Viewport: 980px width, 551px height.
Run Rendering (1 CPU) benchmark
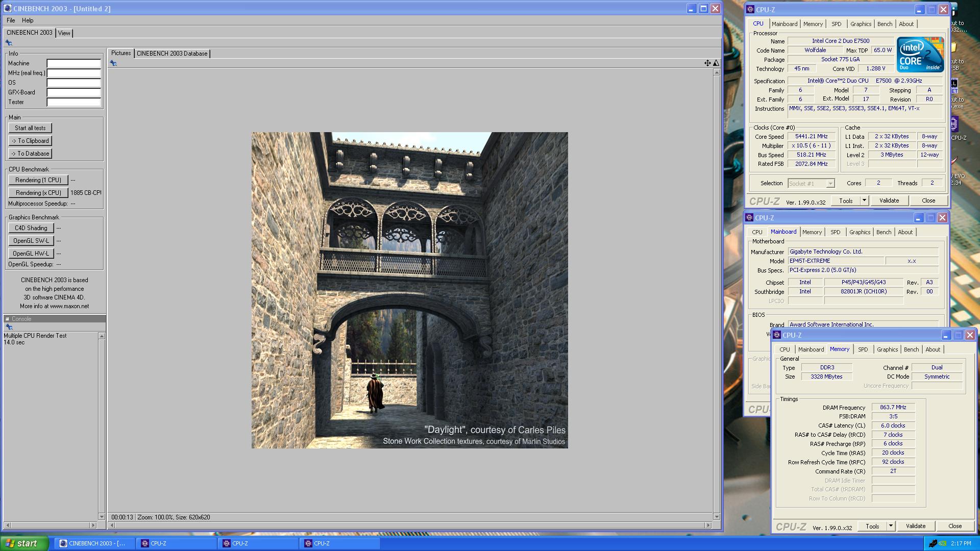point(38,180)
